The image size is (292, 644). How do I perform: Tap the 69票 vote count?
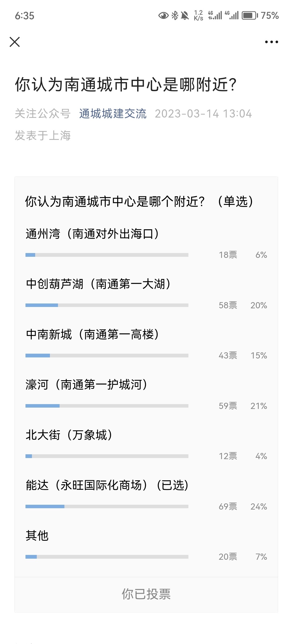click(228, 506)
